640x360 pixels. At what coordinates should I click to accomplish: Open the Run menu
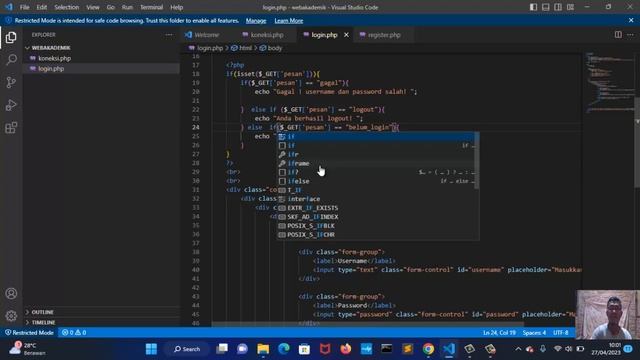click(x=127, y=7)
